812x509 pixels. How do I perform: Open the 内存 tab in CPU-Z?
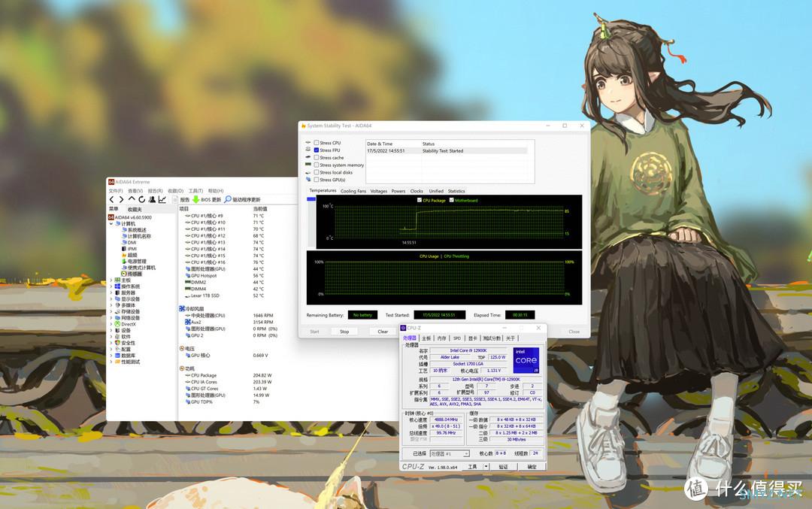coord(442,338)
